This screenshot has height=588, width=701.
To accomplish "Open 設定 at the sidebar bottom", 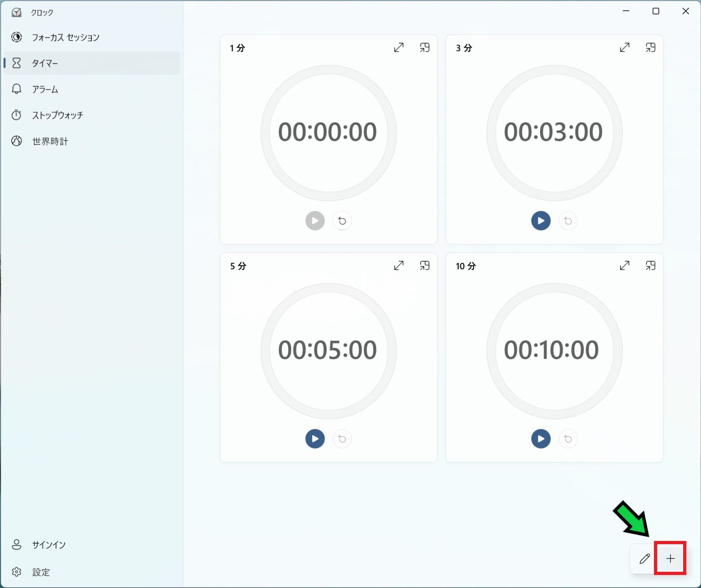I will [41, 572].
